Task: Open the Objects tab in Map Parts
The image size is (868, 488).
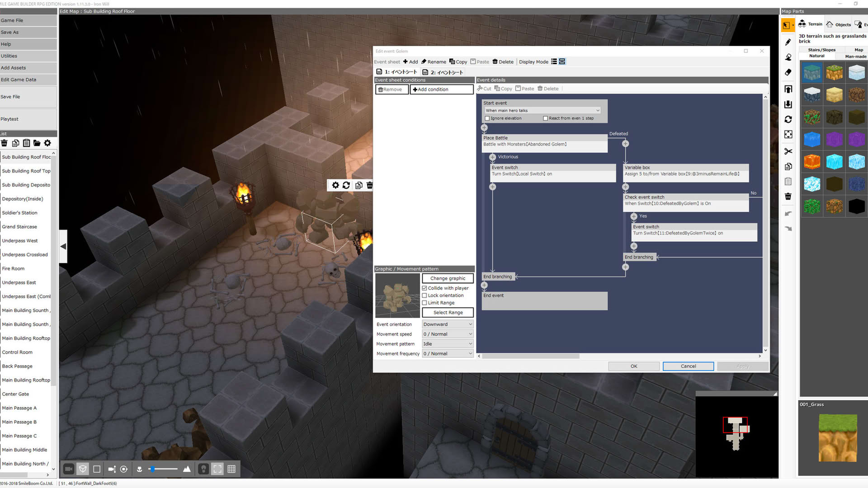Action: (x=839, y=24)
